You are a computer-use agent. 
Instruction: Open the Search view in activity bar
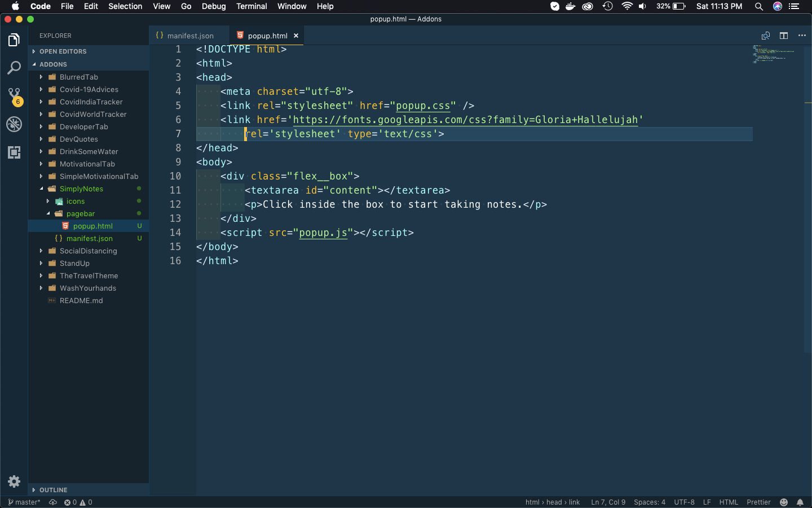point(14,68)
